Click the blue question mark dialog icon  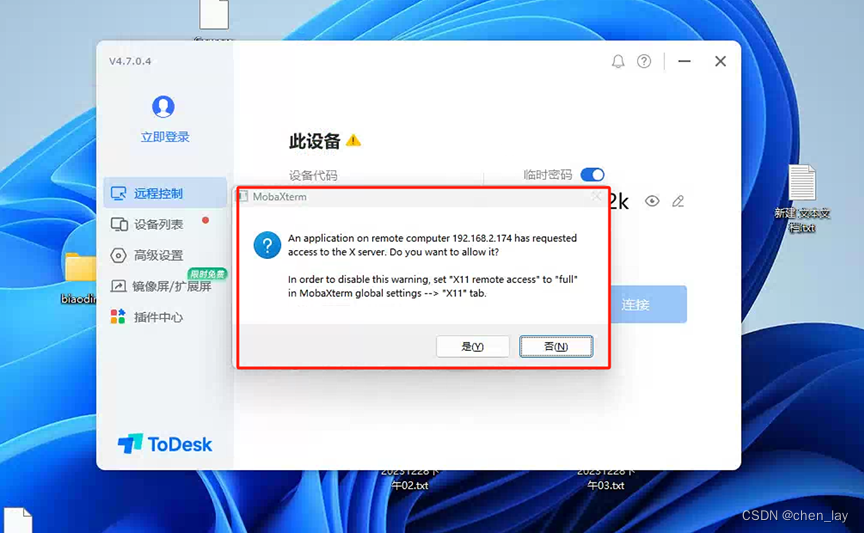[267, 245]
